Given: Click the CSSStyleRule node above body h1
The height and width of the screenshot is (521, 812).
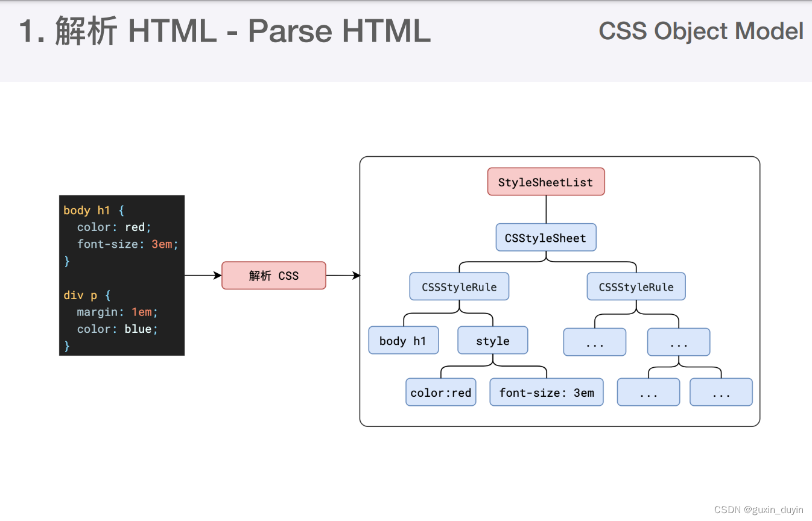Looking at the screenshot, I should pyautogui.click(x=459, y=286).
